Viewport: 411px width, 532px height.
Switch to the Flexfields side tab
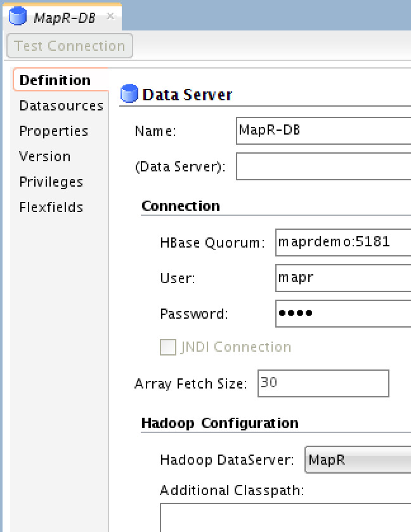coord(51,208)
